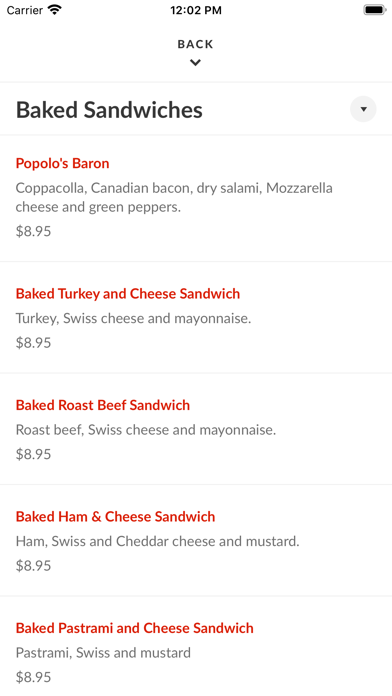Tap the BACK label at top
The height and width of the screenshot is (696, 392).
tap(195, 44)
